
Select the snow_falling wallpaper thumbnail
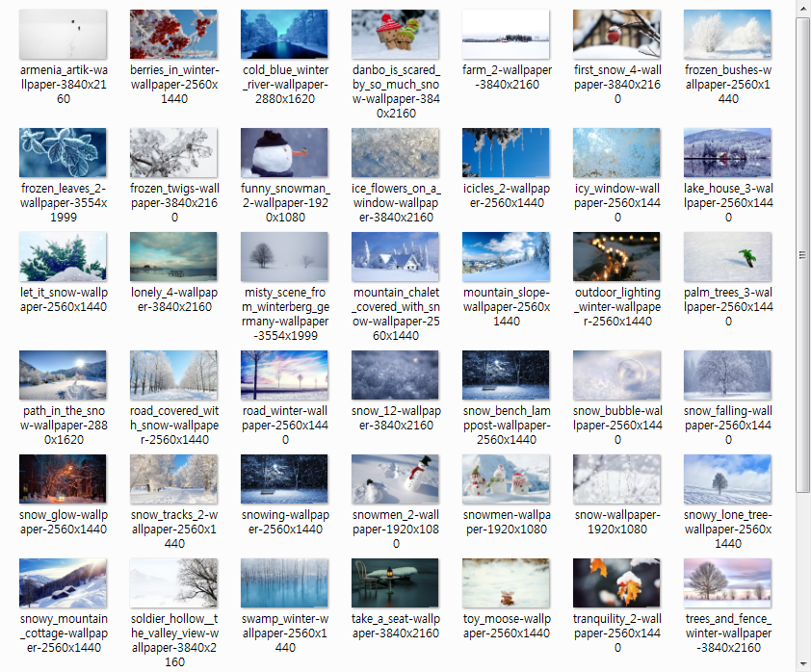pos(727,375)
